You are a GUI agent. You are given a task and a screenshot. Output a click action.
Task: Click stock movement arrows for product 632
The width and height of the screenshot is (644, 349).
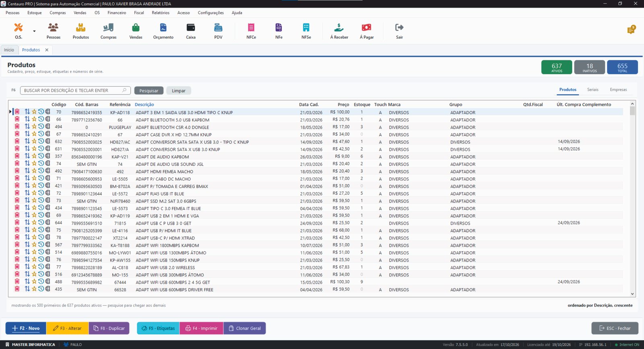click(x=27, y=142)
